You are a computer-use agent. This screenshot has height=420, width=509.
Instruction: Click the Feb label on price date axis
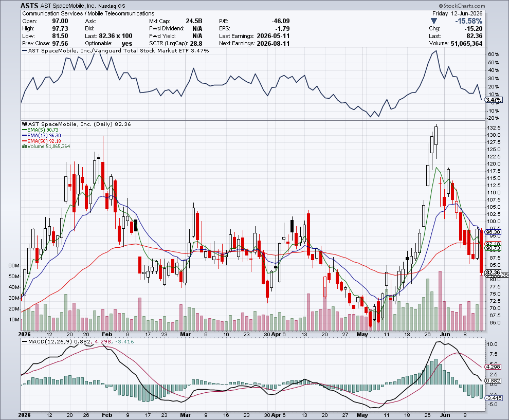pyautogui.click(x=107, y=334)
